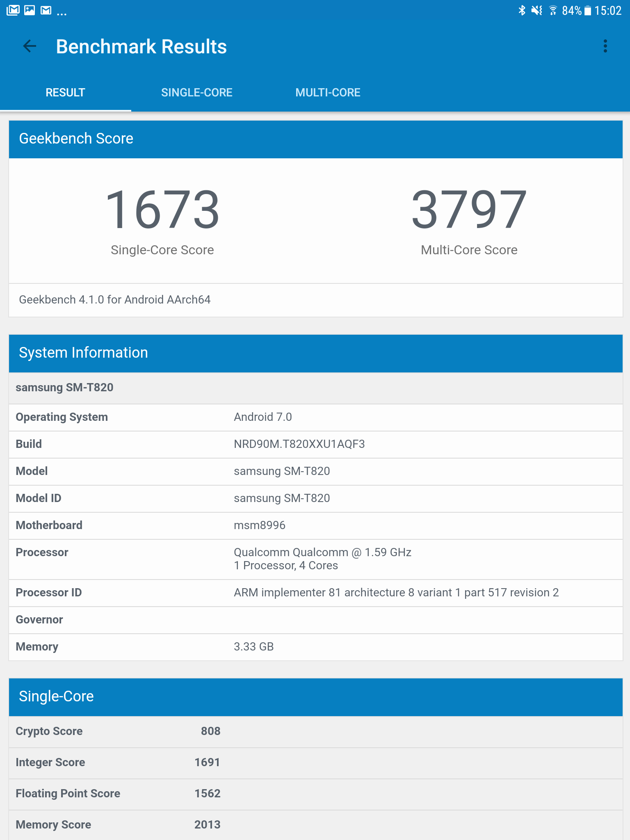Tap the muted sound status icon
Viewport: 630px width, 840px height.
pyautogui.click(x=537, y=10)
